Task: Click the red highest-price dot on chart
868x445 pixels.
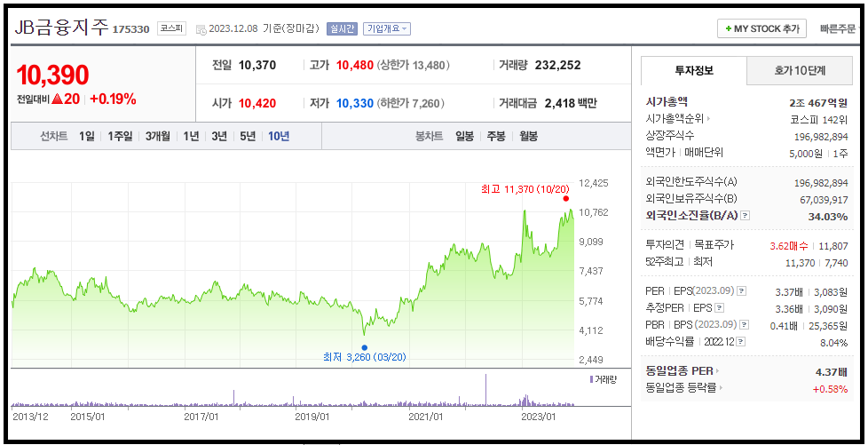Action: (x=565, y=198)
